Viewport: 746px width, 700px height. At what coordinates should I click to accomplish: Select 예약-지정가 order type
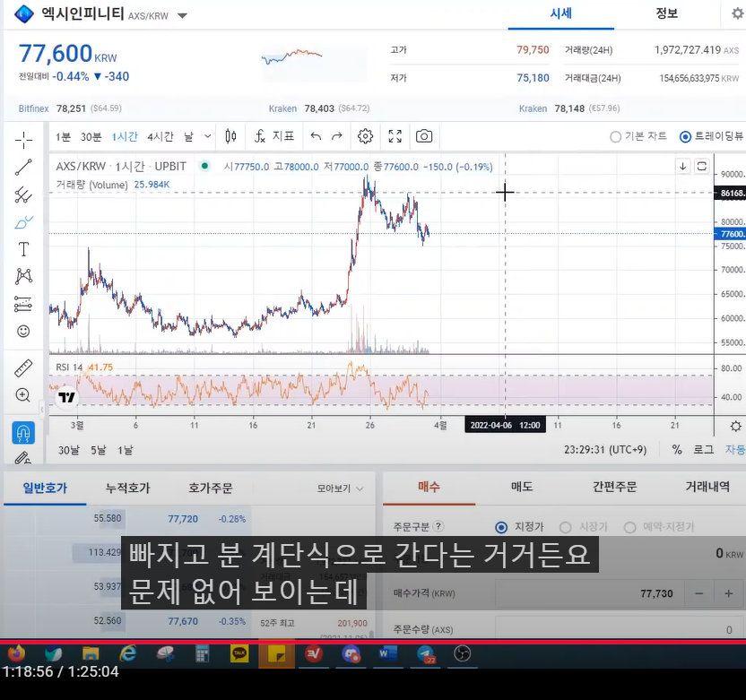coord(630,527)
